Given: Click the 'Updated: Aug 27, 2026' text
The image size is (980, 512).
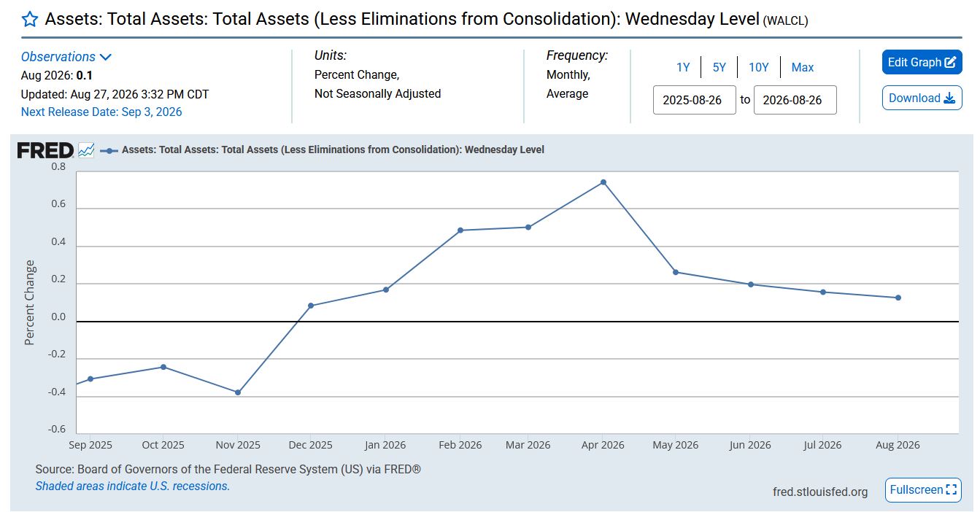Looking at the screenshot, I should coord(115,94).
